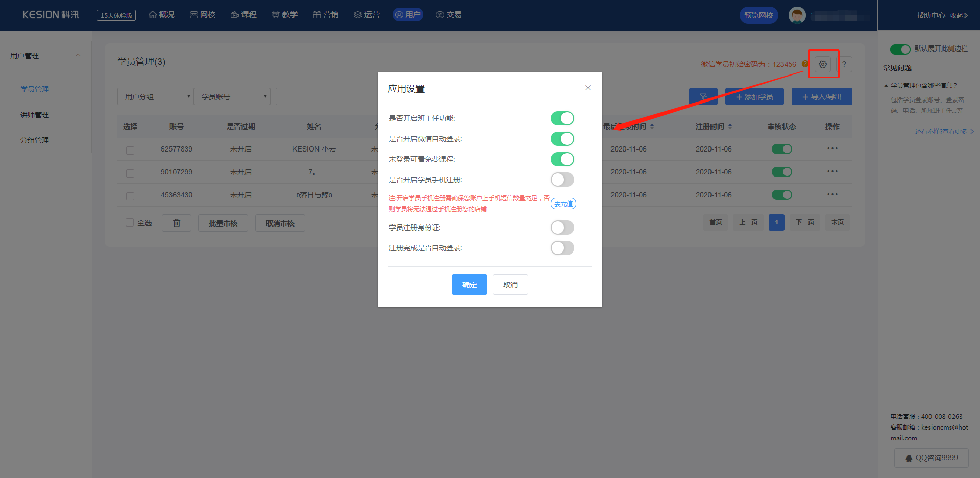Screen dimensions: 980x478
Task: Click the filter icon button
Action: (x=703, y=96)
